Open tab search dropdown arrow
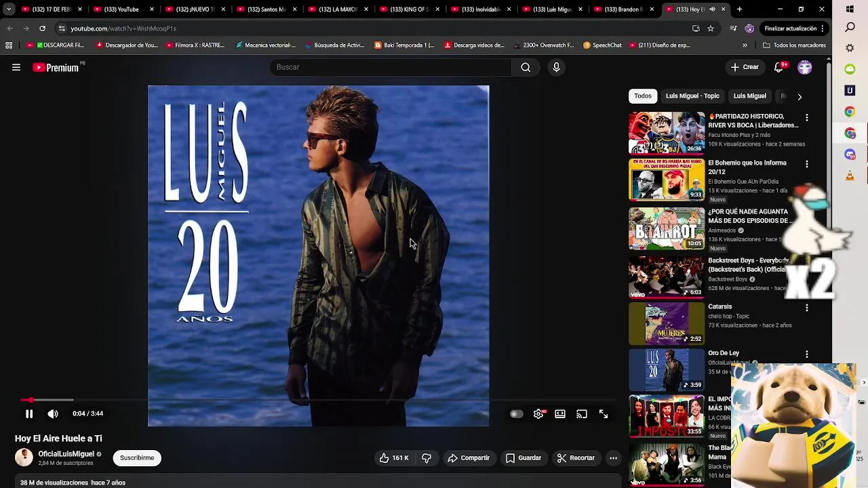This screenshot has width=868, height=488. pyautogui.click(x=9, y=9)
